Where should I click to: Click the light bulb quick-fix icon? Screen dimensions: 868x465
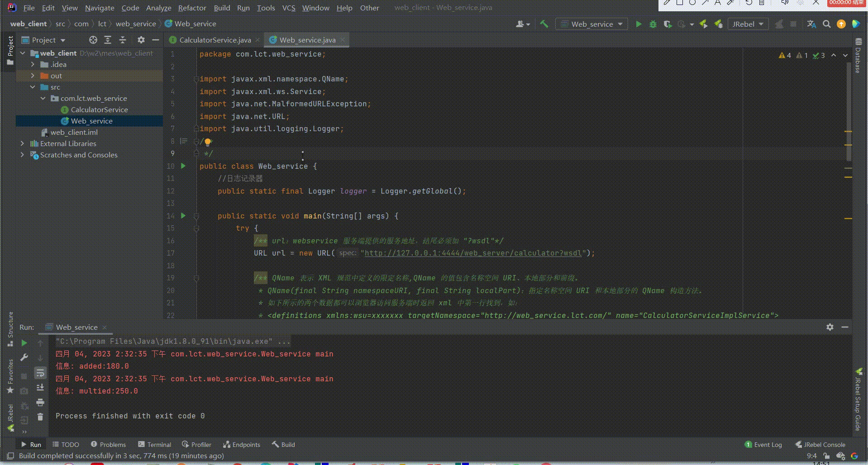click(208, 142)
